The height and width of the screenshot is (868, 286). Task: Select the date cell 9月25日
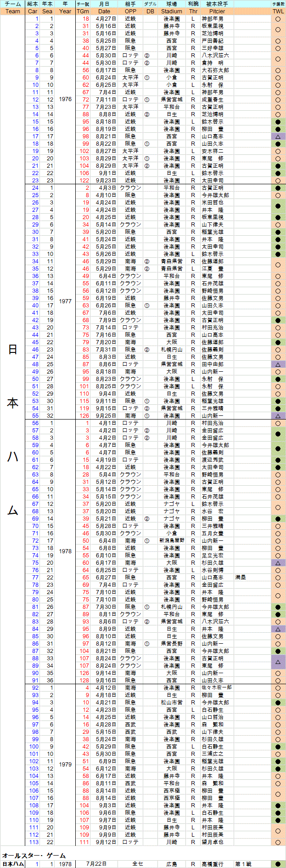click(104, 416)
